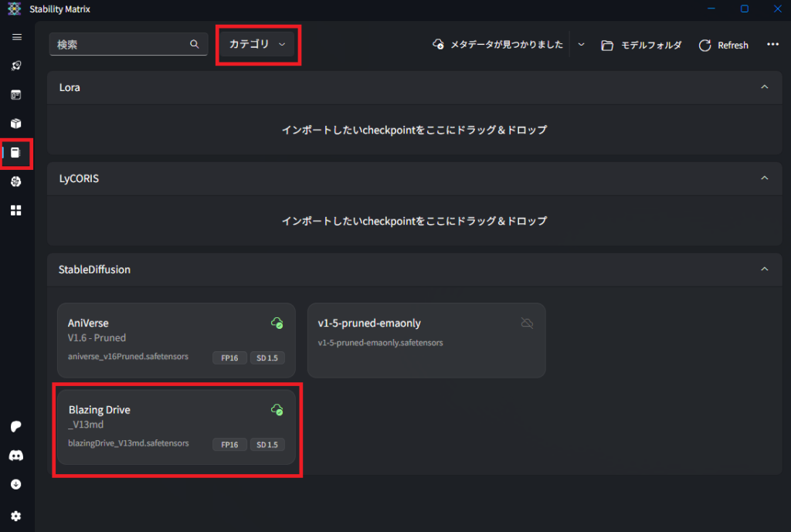Open the Packages cube sidebar icon
Screen dimensions: 791x532
click(x=16, y=124)
